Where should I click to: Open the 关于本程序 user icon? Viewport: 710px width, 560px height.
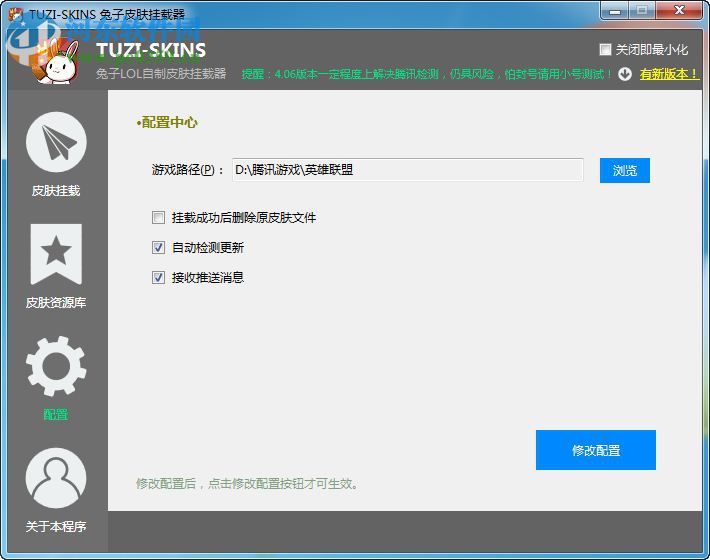[56, 478]
